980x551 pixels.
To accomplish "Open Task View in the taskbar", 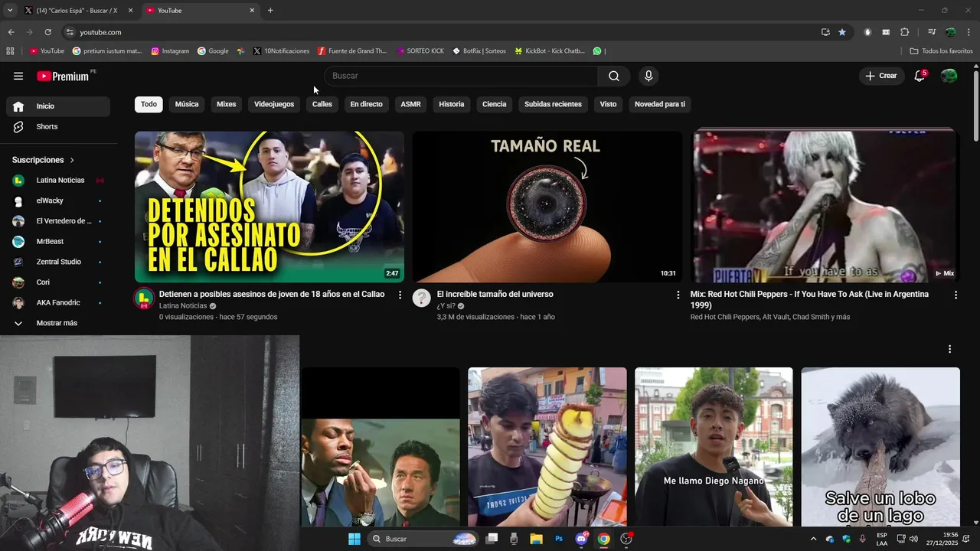I will tap(492, 539).
